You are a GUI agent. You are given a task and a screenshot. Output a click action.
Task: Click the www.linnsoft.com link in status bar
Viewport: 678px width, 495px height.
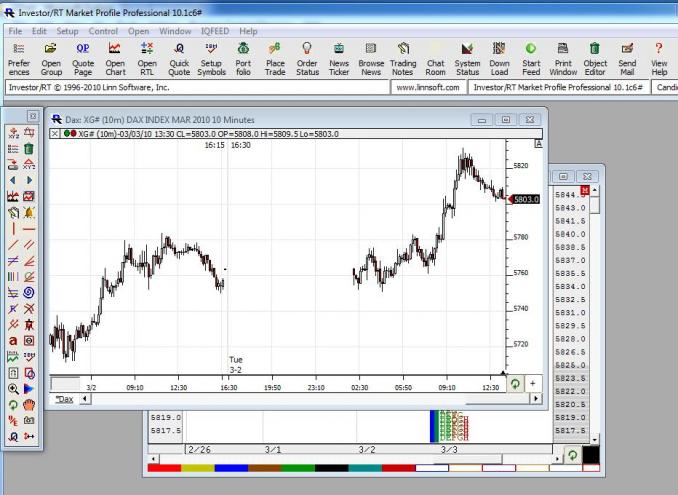[428, 87]
